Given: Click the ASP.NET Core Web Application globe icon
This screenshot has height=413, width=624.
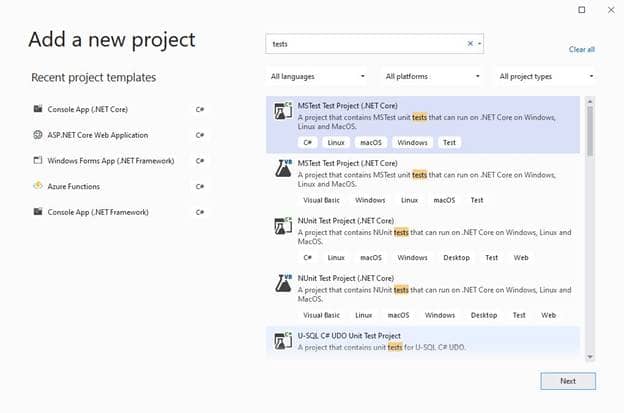Looking at the screenshot, I should point(38,135).
